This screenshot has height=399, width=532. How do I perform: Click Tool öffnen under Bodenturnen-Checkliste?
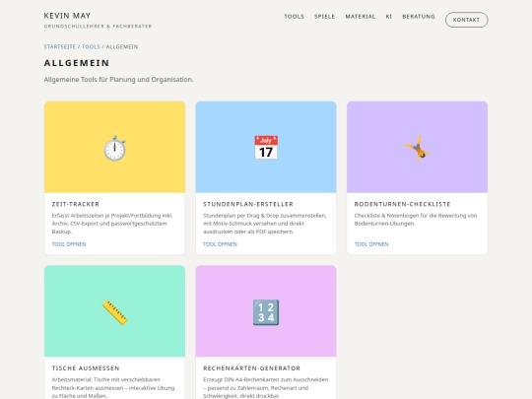click(371, 244)
